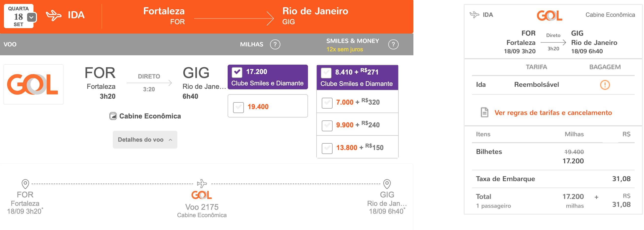Uncheck the 17.200 miles Clube Smiles option
The image size is (644, 230).
pos(237,72)
